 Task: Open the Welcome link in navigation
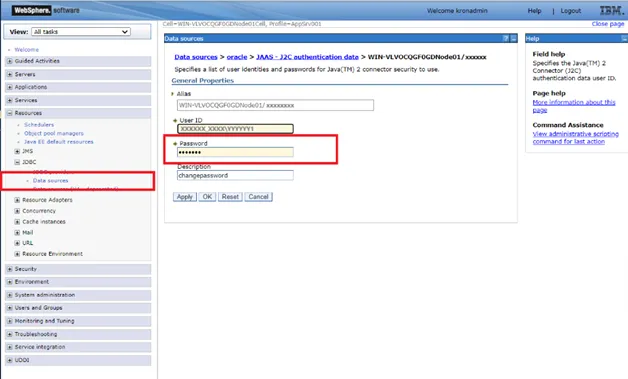click(27, 50)
